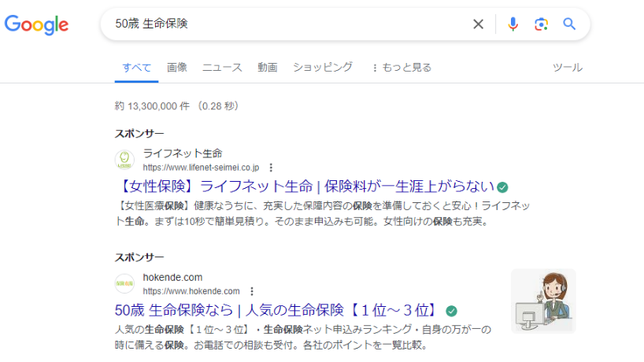Open hokende.com ad three-dot options menu
The image size is (644, 362).
coord(252,291)
